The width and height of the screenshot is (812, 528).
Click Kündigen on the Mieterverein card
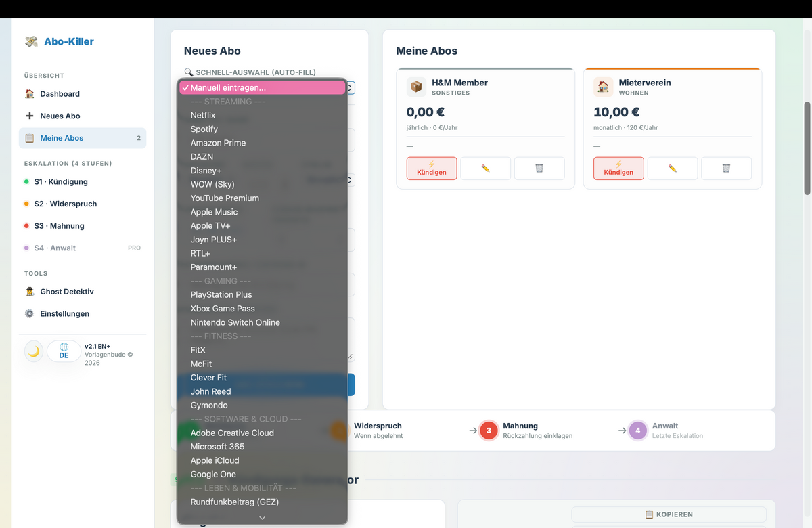pos(618,169)
